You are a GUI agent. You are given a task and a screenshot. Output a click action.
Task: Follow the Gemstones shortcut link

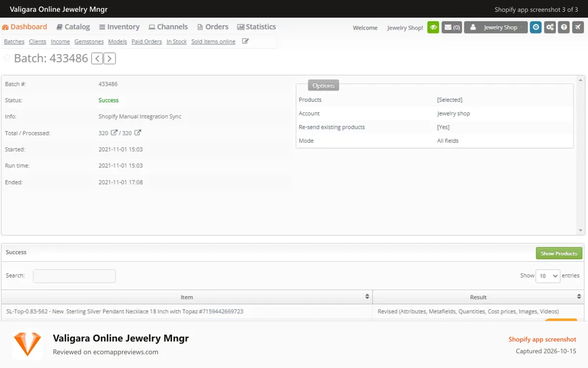89,42
